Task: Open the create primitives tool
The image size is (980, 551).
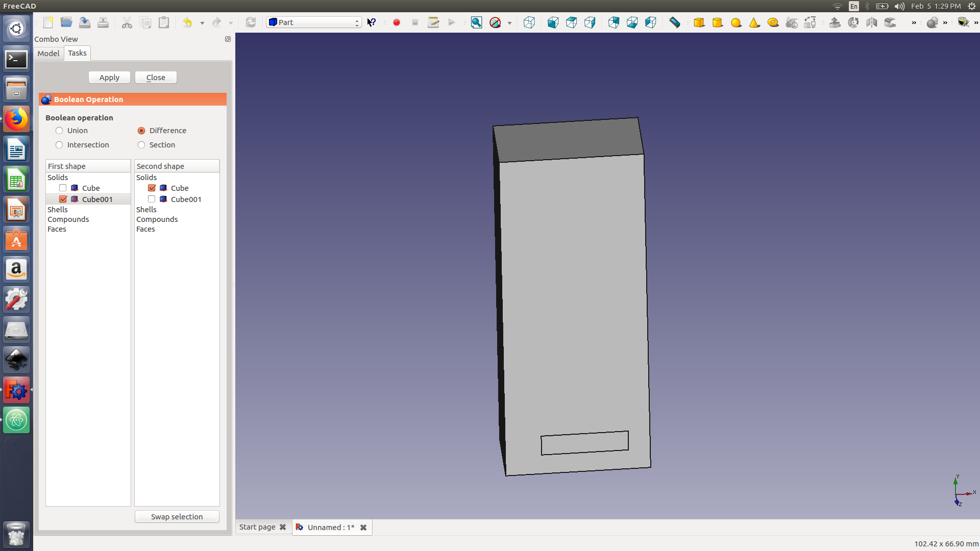Action: (792, 22)
